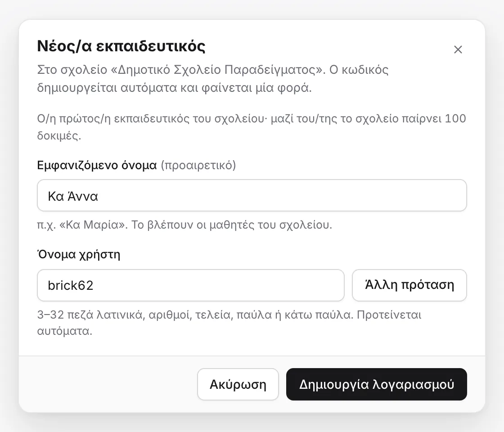
Task: Close the Νέος/α εκπαιδευτικός dialog with X
Action: tap(458, 49)
